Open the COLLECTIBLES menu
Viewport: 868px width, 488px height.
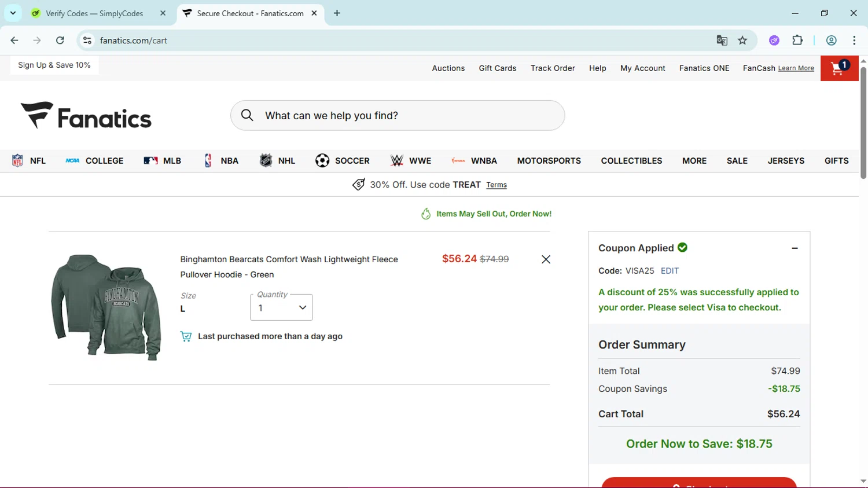(x=631, y=161)
